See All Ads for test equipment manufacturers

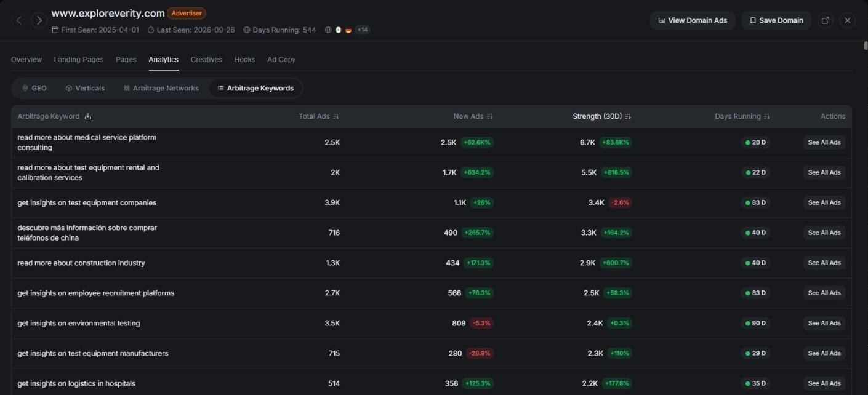[824, 353]
